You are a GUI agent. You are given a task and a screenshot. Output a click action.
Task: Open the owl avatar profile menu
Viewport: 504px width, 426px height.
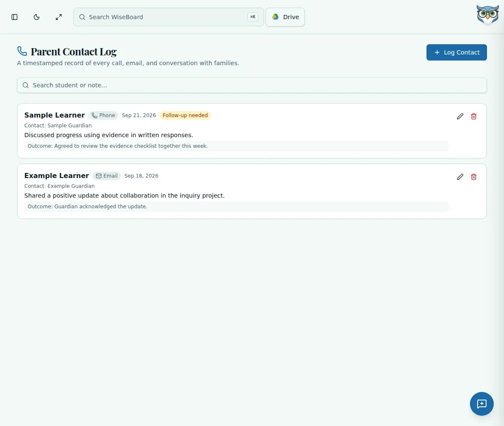(x=487, y=15)
